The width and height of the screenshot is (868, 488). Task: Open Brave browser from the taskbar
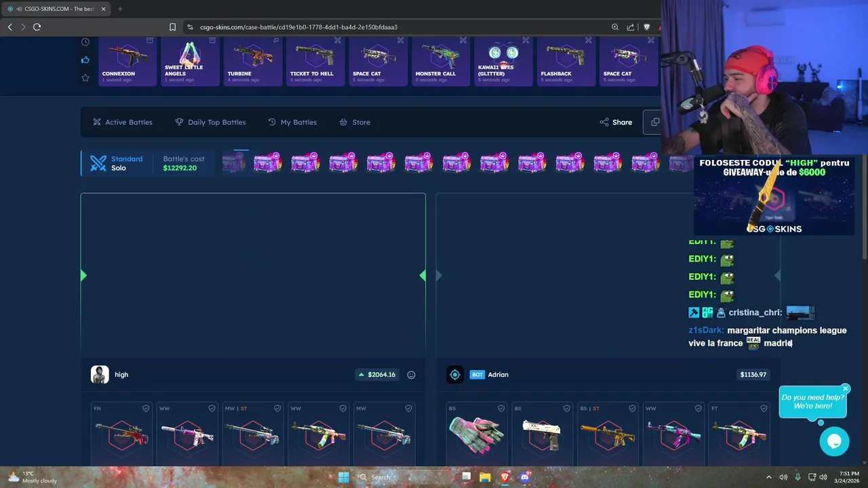(505, 477)
